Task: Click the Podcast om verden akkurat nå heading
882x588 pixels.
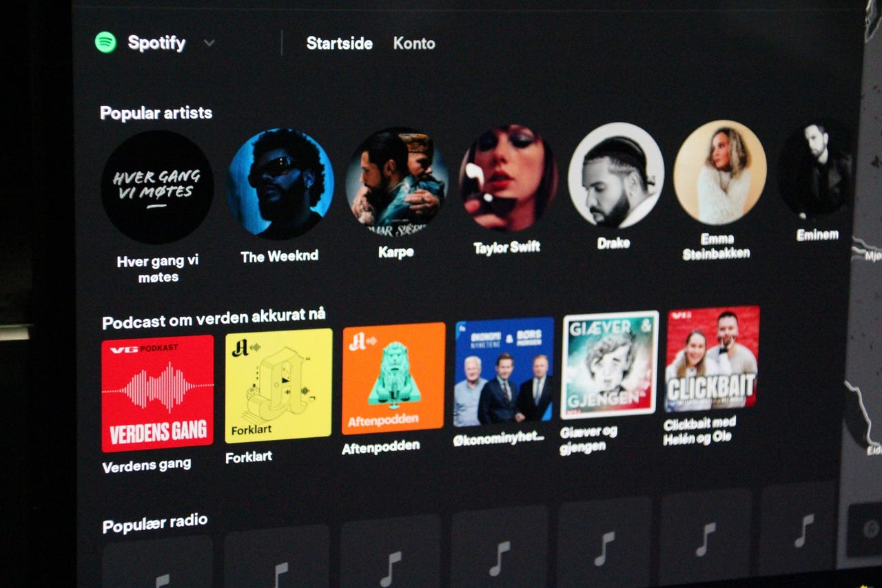Action: click(214, 319)
